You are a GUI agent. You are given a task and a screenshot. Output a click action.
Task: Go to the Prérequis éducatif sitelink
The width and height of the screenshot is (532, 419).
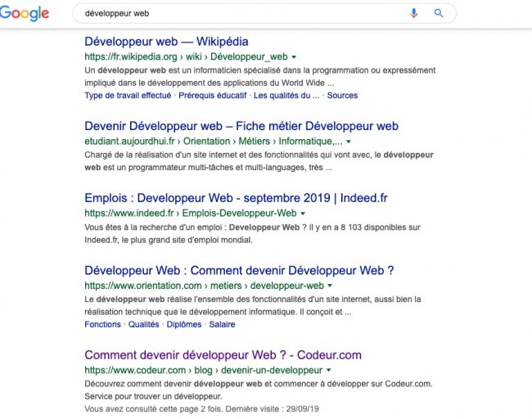[212, 95]
